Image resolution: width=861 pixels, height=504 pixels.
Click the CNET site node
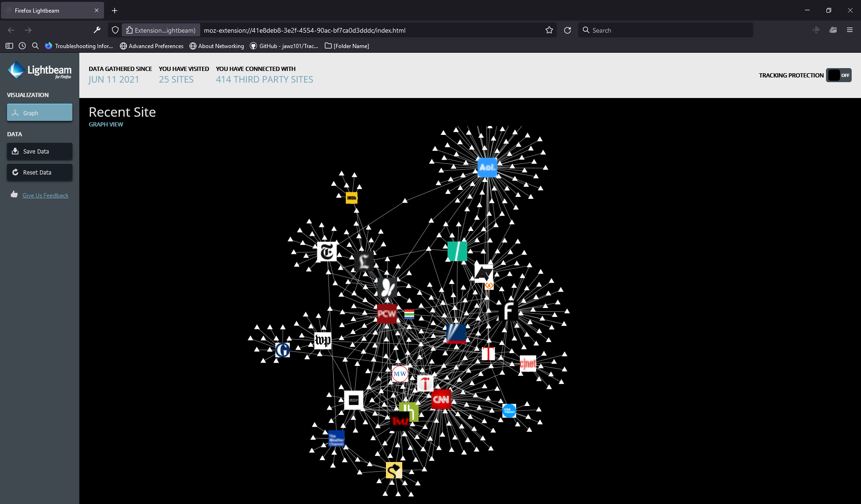coord(528,364)
